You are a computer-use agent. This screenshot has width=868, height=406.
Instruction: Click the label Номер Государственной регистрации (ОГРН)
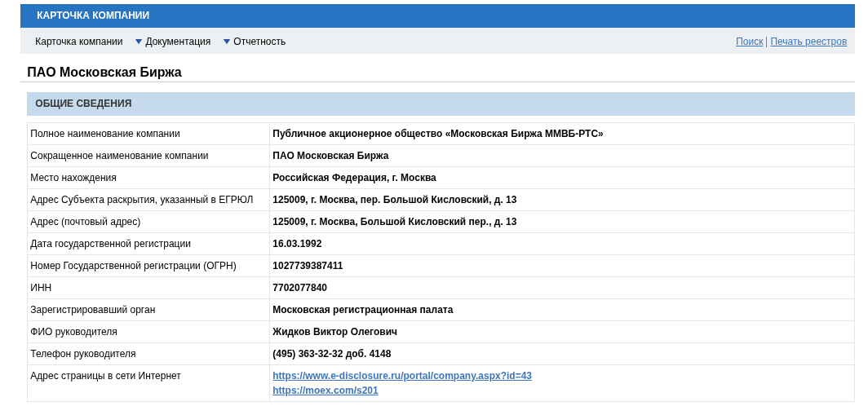click(134, 266)
